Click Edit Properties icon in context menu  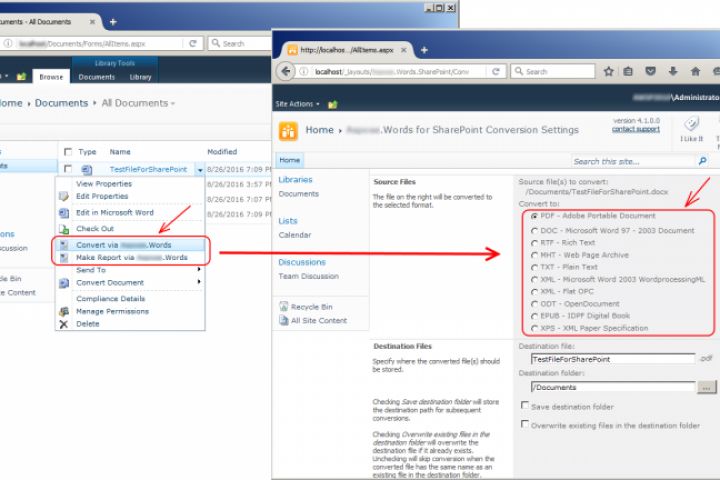(x=64, y=197)
